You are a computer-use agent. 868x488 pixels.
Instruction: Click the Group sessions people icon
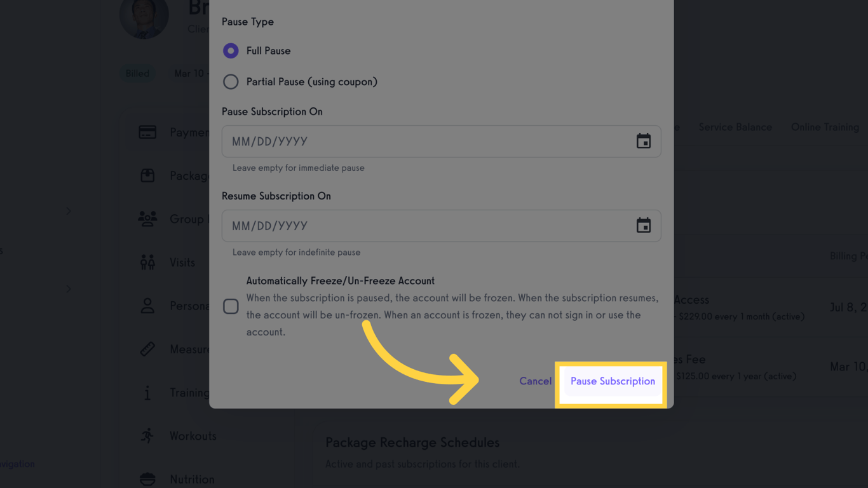147,219
